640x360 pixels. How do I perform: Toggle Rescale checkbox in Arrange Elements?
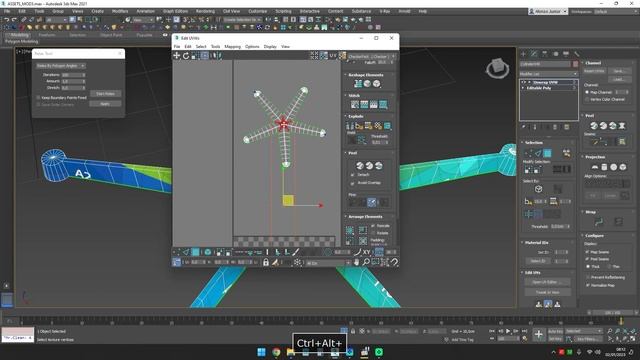373,226
